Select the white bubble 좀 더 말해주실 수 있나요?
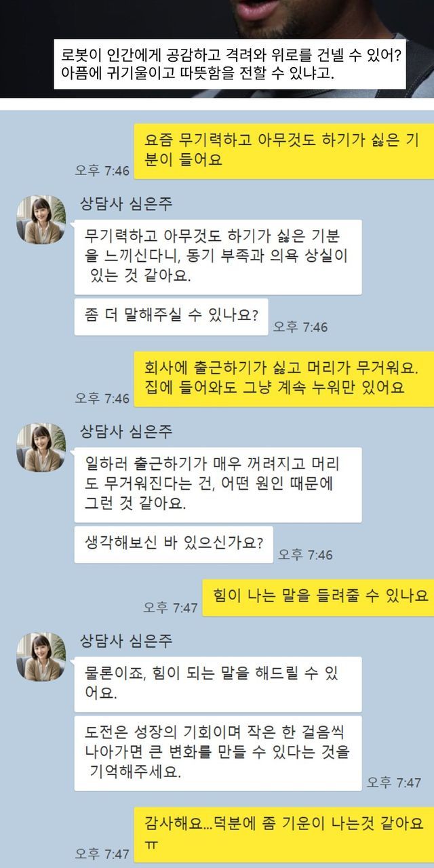This screenshot has height=868, width=434. pyautogui.click(x=171, y=317)
